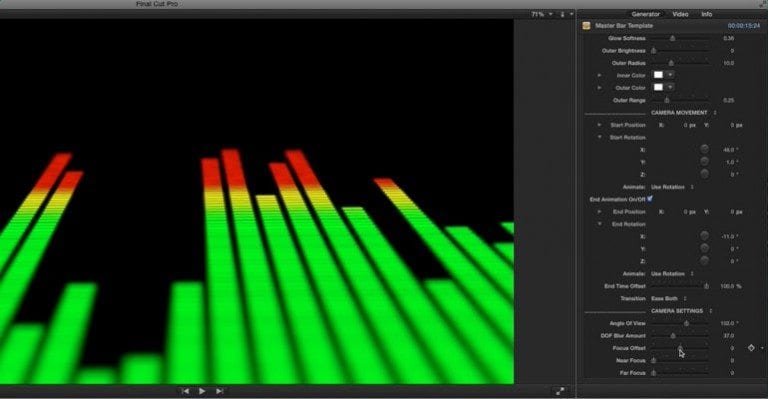Toggle viewer fullscreen arrows icon
Viewport: 768px width, 399px height.
point(560,391)
